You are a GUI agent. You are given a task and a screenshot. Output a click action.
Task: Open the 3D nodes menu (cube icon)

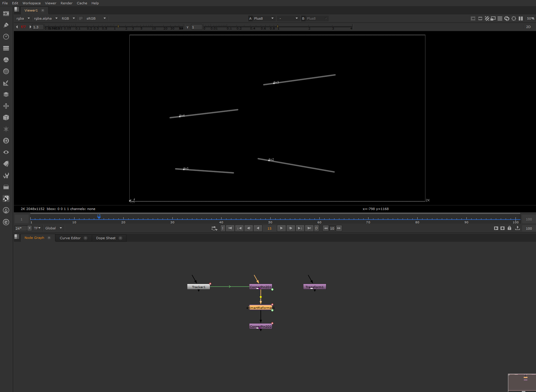[x=6, y=118]
